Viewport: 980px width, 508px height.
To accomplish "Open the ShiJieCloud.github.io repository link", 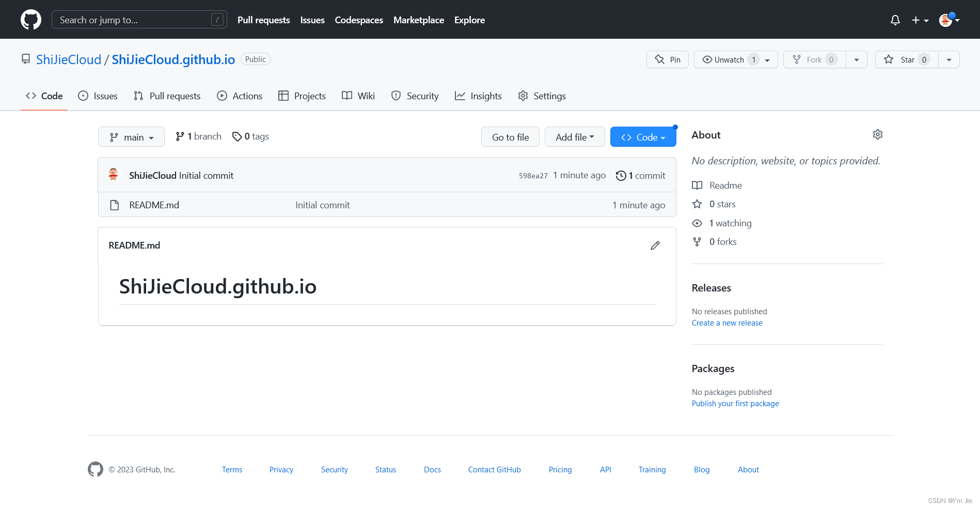I will coord(173,59).
